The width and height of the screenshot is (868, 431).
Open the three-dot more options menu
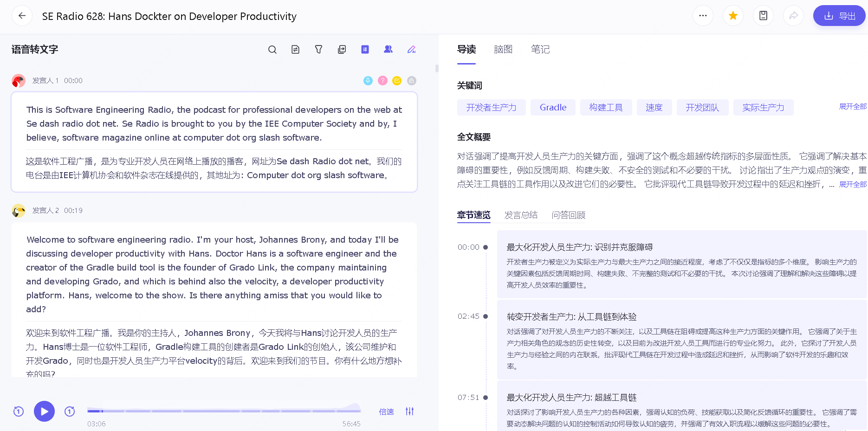pos(703,16)
